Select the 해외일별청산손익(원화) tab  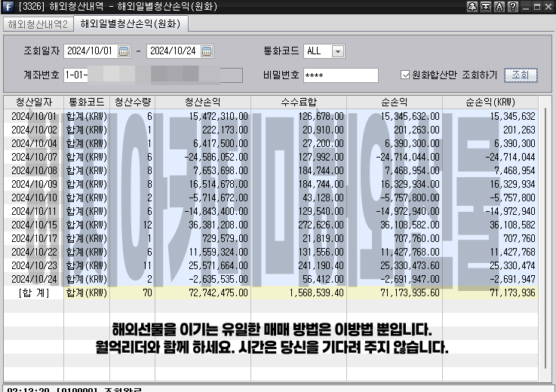pos(131,24)
